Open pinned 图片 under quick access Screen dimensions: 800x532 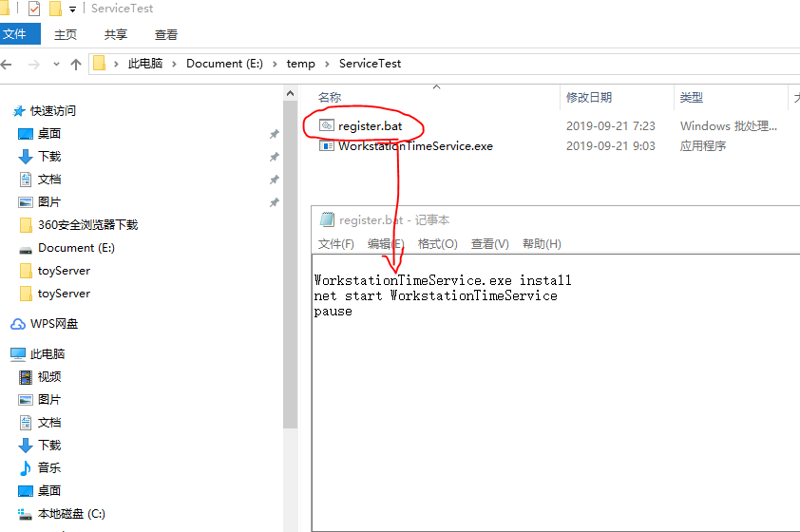(49, 202)
